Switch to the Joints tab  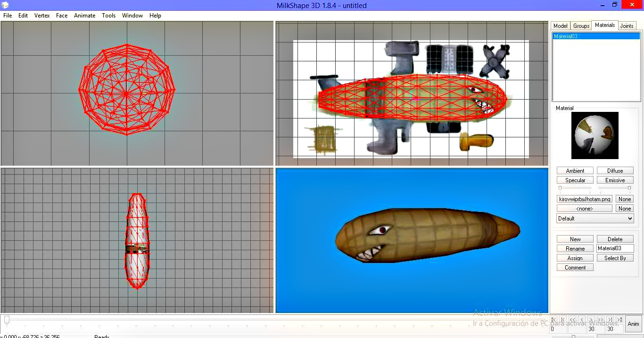coord(627,26)
